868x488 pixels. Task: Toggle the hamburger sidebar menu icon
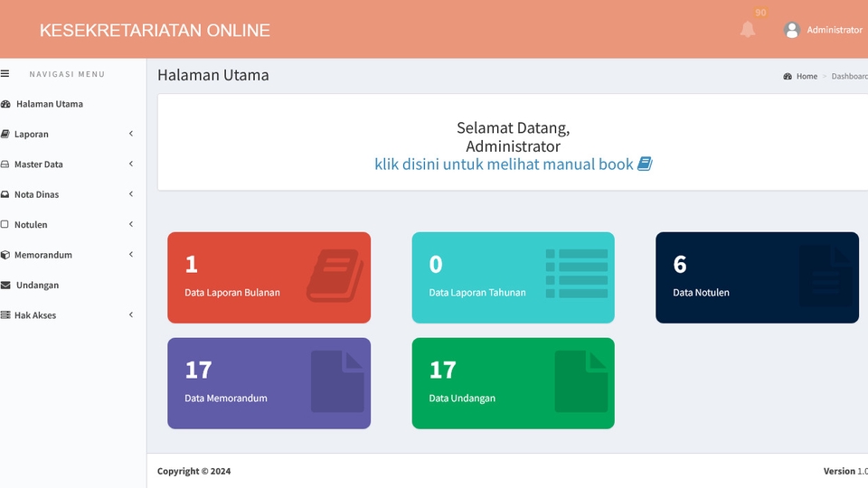point(5,73)
